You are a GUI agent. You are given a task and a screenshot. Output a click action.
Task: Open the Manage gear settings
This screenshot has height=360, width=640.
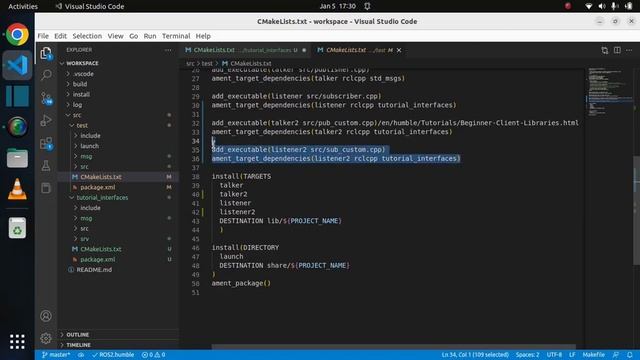tap(46, 338)
